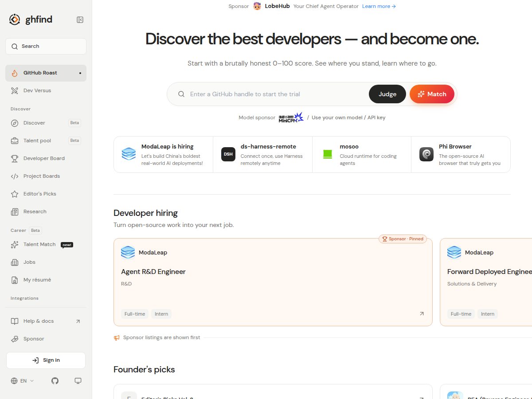Open the Agent R&D Engineer job arrow
This screenshot has width=532, height=399.
point(422,314)
